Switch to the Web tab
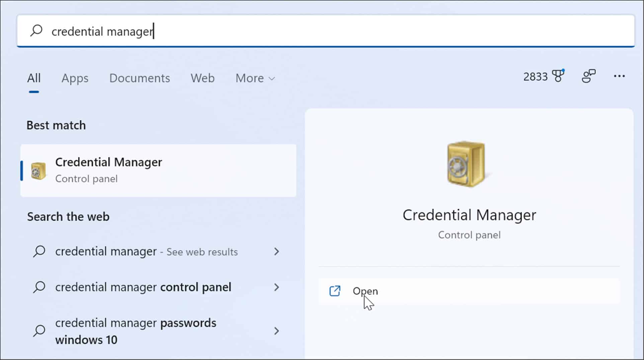 [202, 78]
